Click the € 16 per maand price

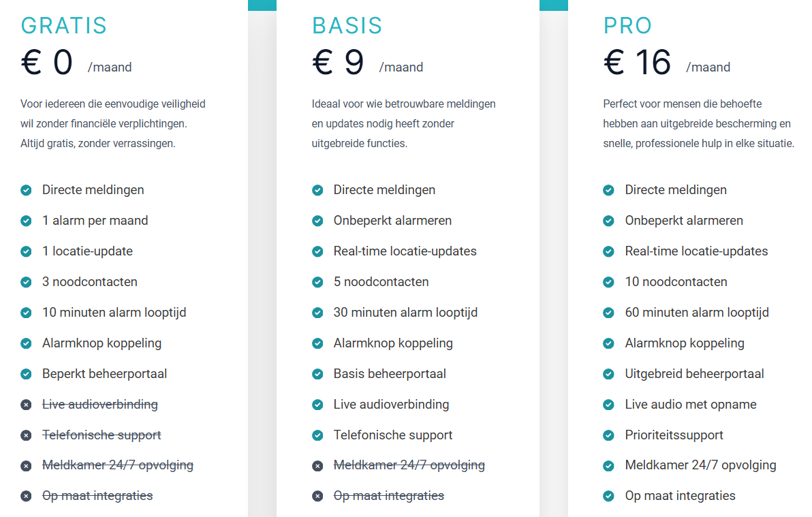point(638,62)
